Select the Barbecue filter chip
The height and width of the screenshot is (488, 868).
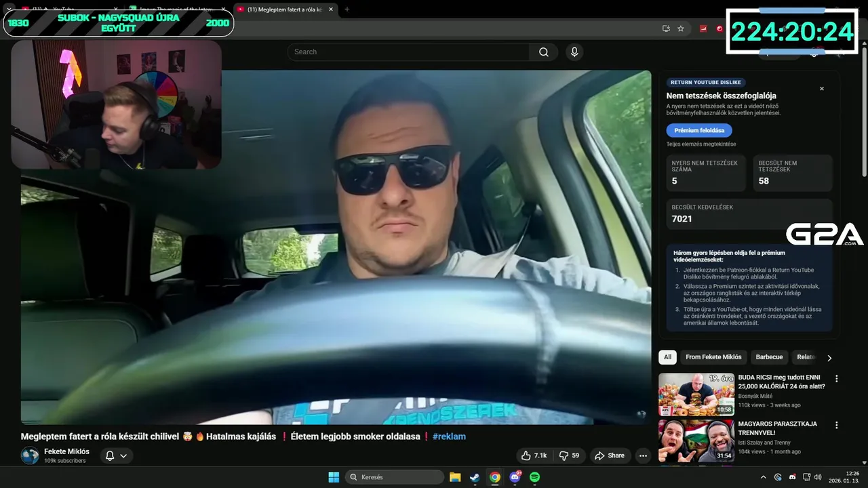click(x=769, y=357)
